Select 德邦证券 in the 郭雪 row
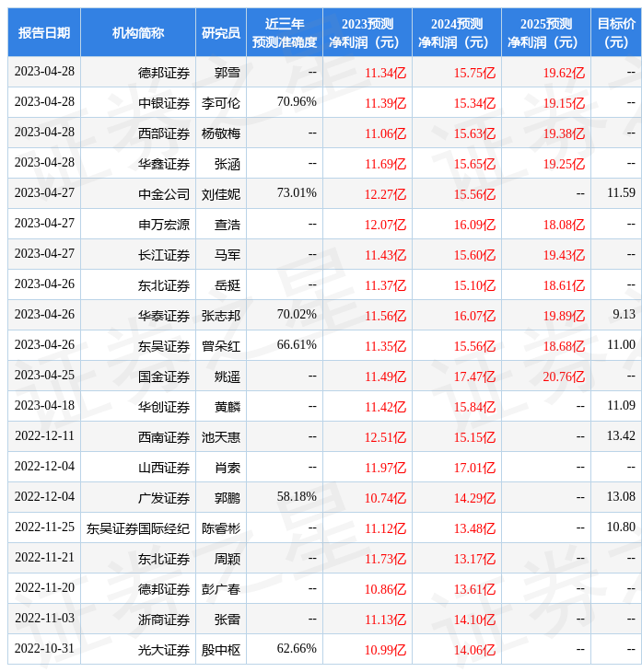Viewport: 642px width, 672px height. pyautogui.click(x=164, y=73)
